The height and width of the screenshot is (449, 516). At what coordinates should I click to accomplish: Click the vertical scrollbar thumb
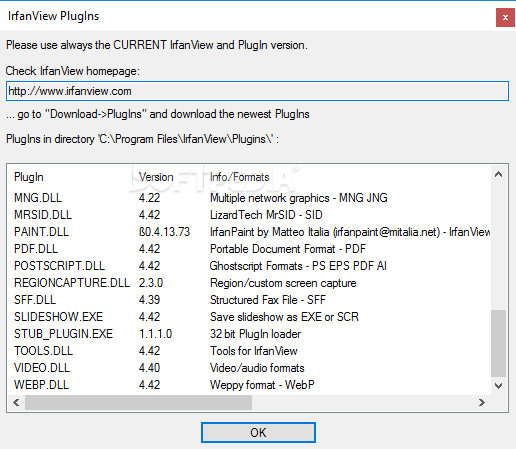(498, 343)
